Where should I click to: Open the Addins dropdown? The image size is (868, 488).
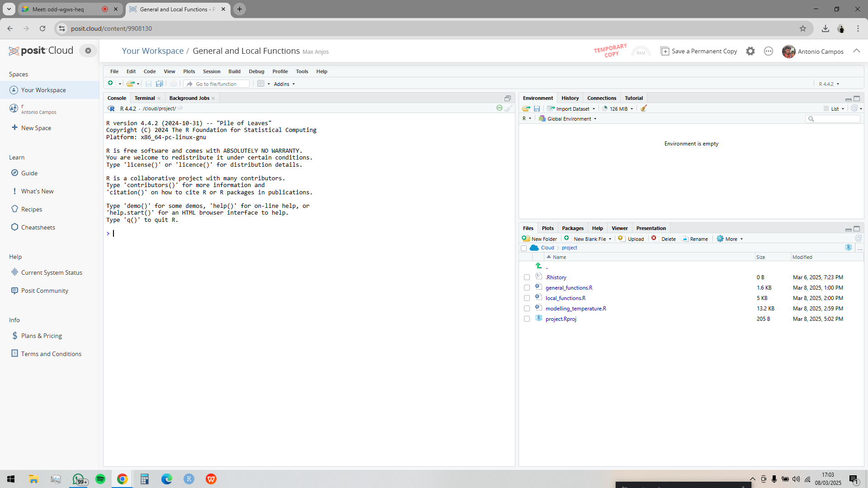[x=284, y=84]
